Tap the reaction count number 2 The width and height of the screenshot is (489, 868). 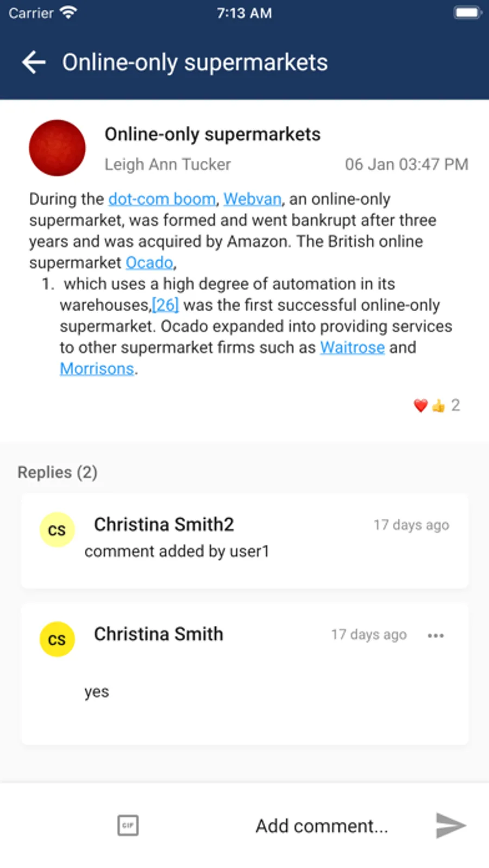(455, 405)
